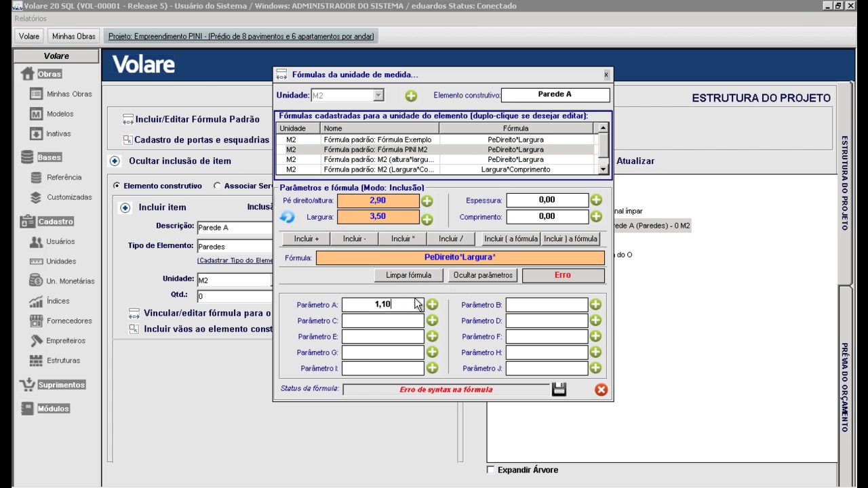This screenshot has height=488, width=868.
Task: Click the Largura 3,50 field
Action: tap(378, 217)
